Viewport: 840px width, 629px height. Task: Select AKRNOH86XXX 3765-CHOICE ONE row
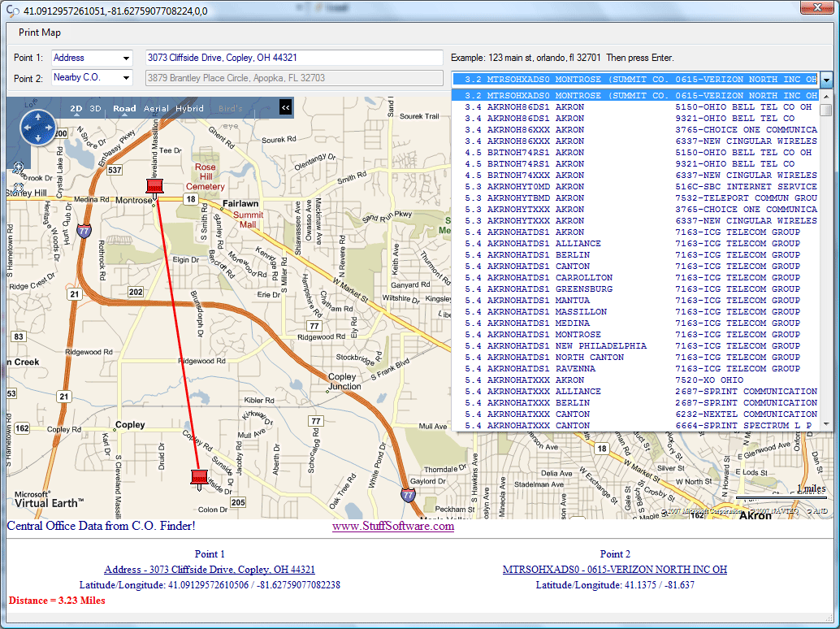[636, 130]
